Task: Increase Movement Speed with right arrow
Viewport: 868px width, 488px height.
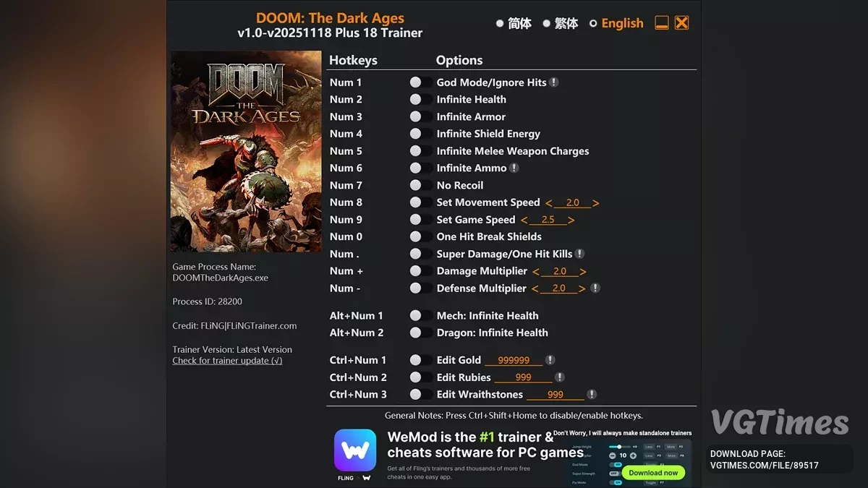Action: pos(596,203)
